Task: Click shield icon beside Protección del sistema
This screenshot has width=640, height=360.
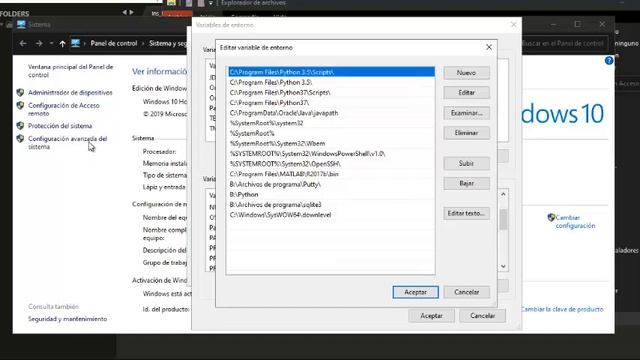Action: [20, 126]
